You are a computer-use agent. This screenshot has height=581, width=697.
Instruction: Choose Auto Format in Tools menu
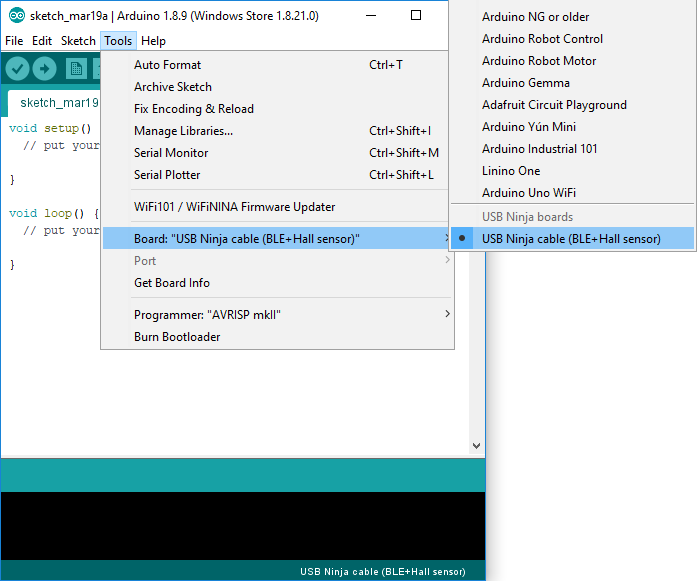click(278, 65)
